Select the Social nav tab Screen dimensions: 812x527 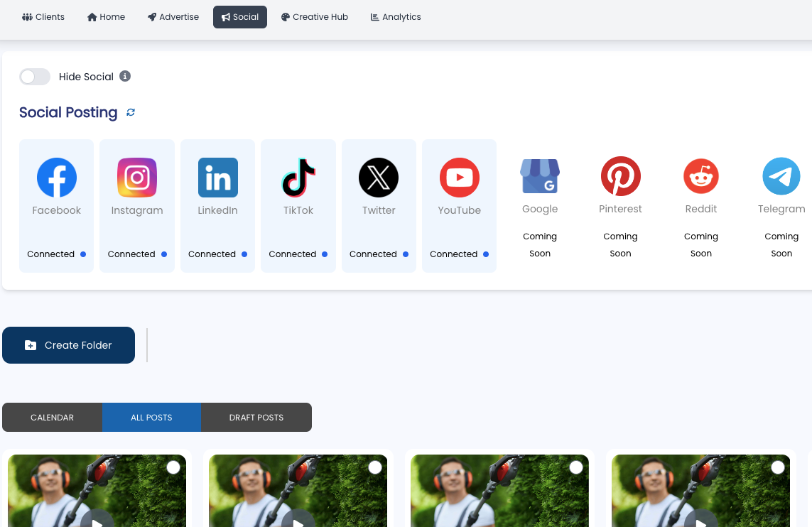pyautogui.click(x=240, y=17)
